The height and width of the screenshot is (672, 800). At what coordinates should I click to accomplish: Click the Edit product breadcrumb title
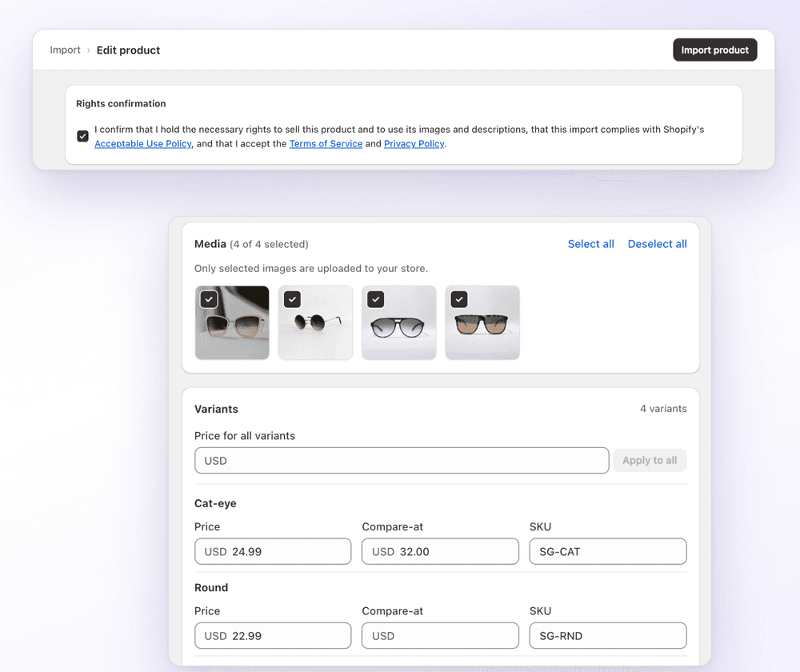128,50
